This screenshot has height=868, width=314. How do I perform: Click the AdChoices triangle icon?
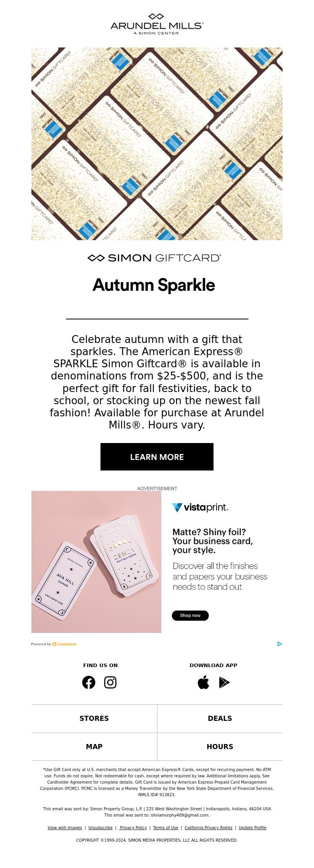click(x=279, y=644)
